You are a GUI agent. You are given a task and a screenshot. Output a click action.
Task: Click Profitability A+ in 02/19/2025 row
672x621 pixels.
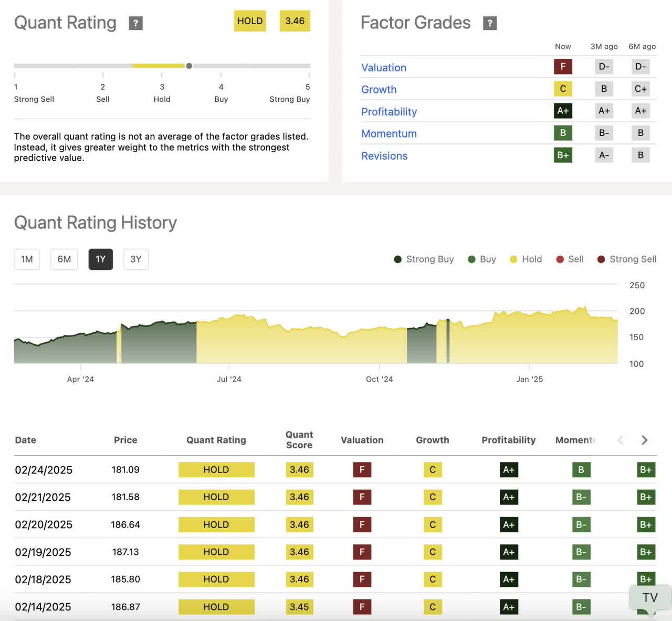tap(509, 552)
